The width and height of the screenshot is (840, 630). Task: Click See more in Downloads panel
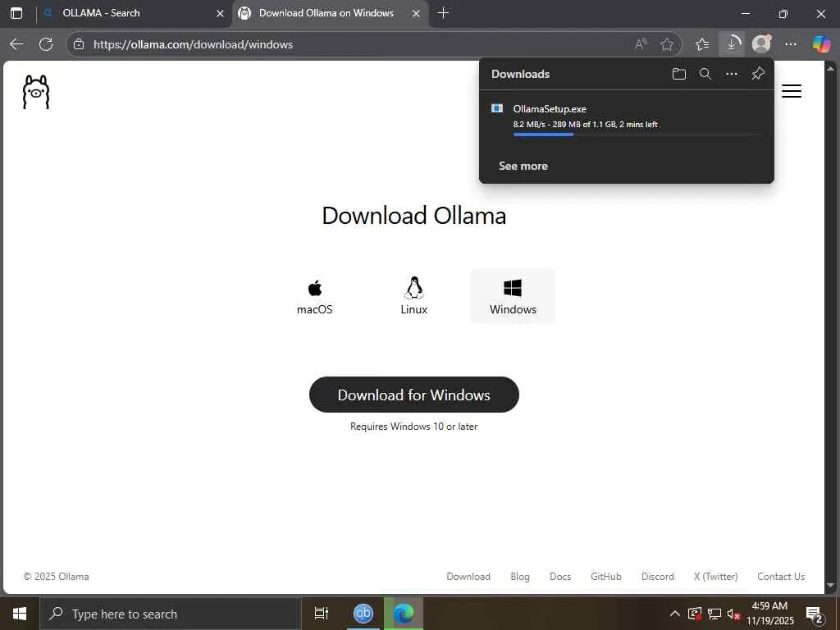(523, 166)
